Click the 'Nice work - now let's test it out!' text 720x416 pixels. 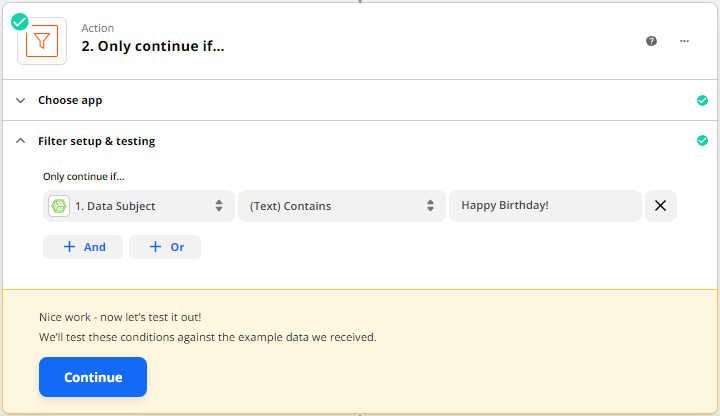[x=120, y=317]
